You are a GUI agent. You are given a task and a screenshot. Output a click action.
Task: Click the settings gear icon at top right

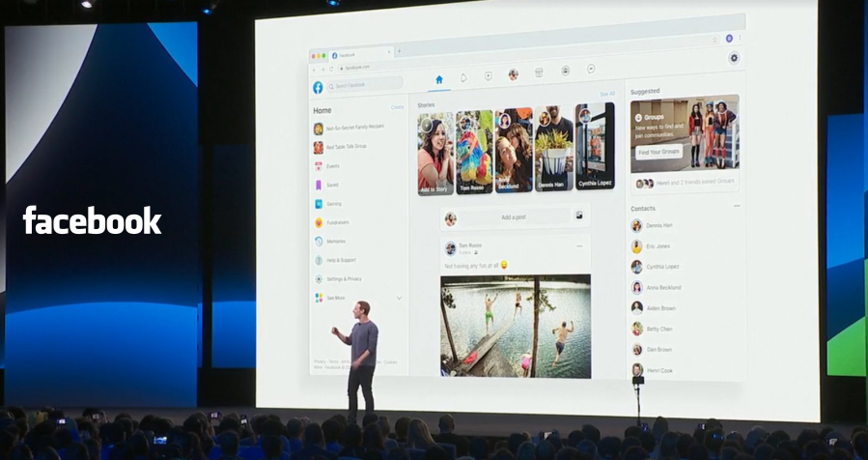tap(734, 58)
